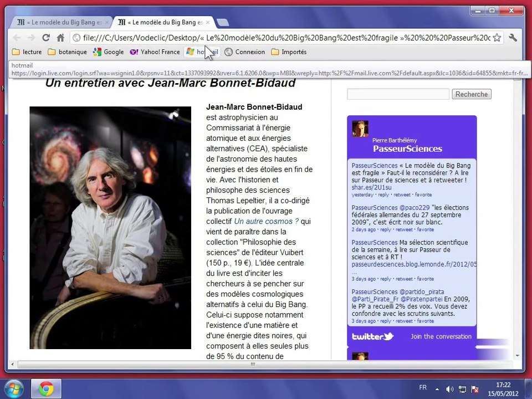Click the browser Forward arrow

pyautogui.click(x=31, y=38)
